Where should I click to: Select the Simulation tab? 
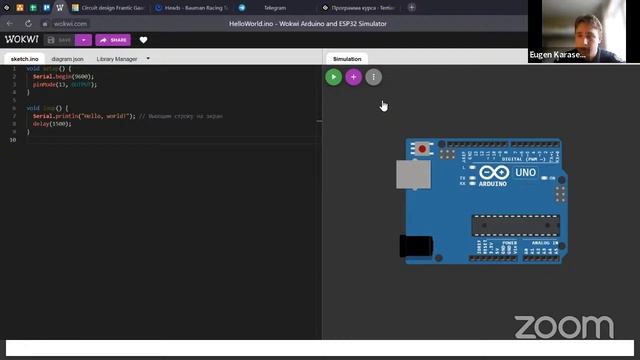point(347,59)
